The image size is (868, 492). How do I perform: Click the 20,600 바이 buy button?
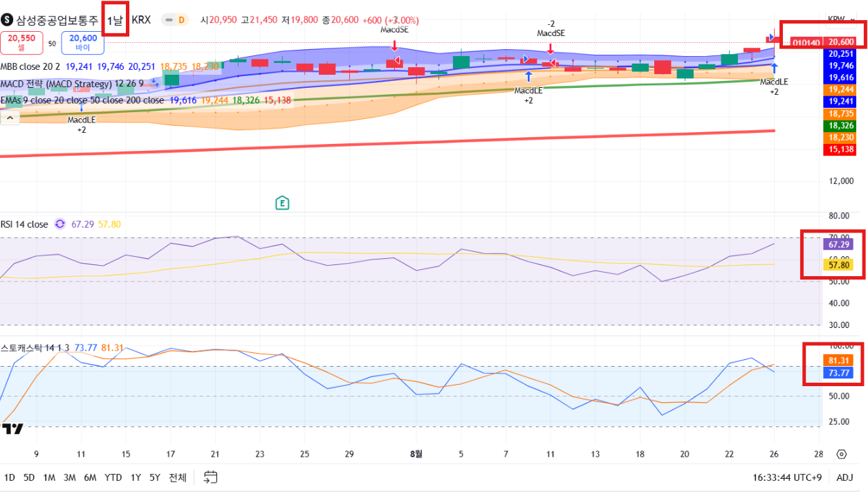pyautogui.click(x=83, y=43)
